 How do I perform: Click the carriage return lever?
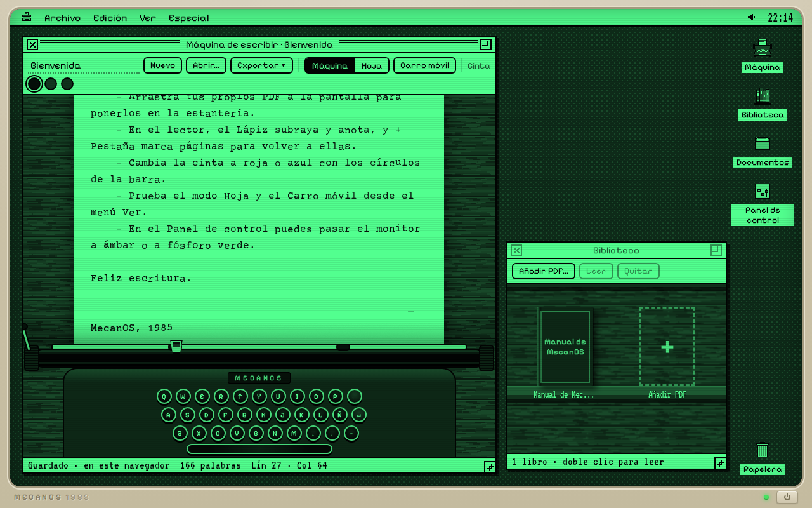click(26, 337)
